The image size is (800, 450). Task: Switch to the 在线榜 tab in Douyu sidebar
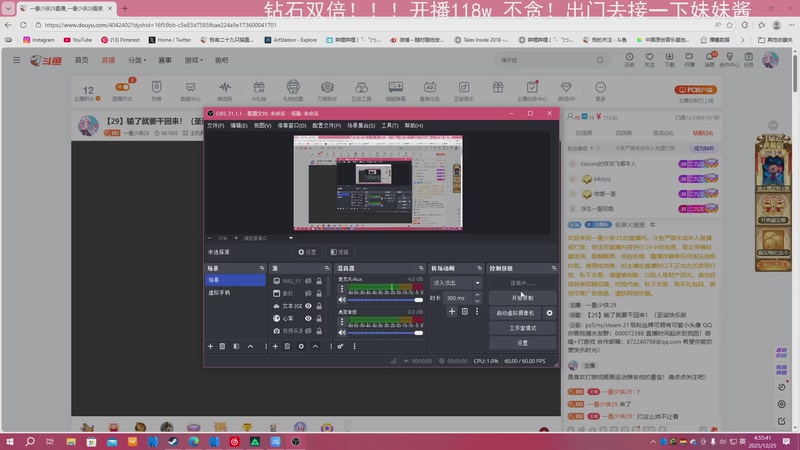[x=584, y=133]
